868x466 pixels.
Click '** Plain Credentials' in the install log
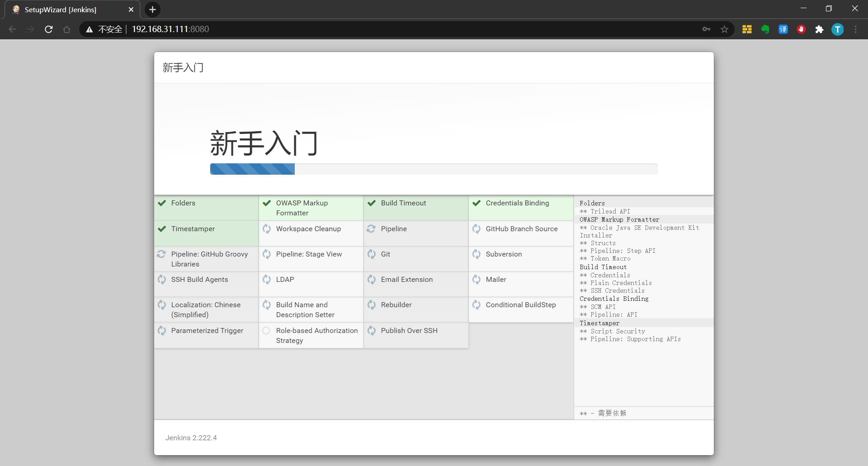[616, 283]
